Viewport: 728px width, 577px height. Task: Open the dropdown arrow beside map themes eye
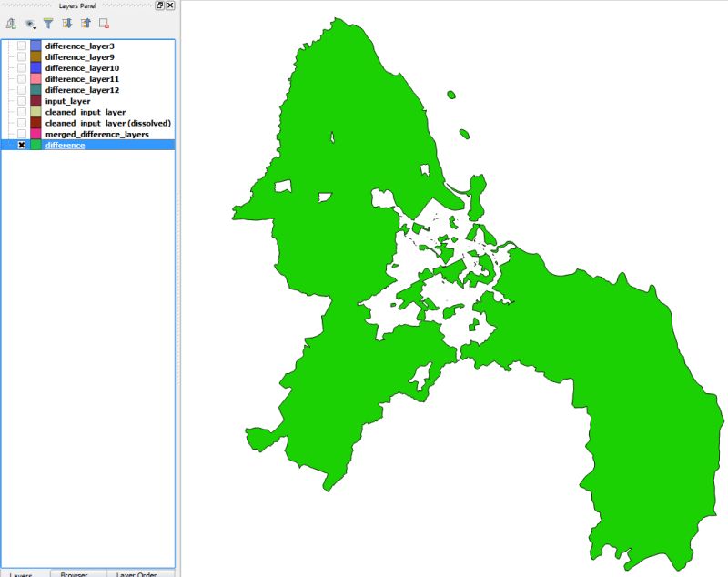tap(34, 27)
